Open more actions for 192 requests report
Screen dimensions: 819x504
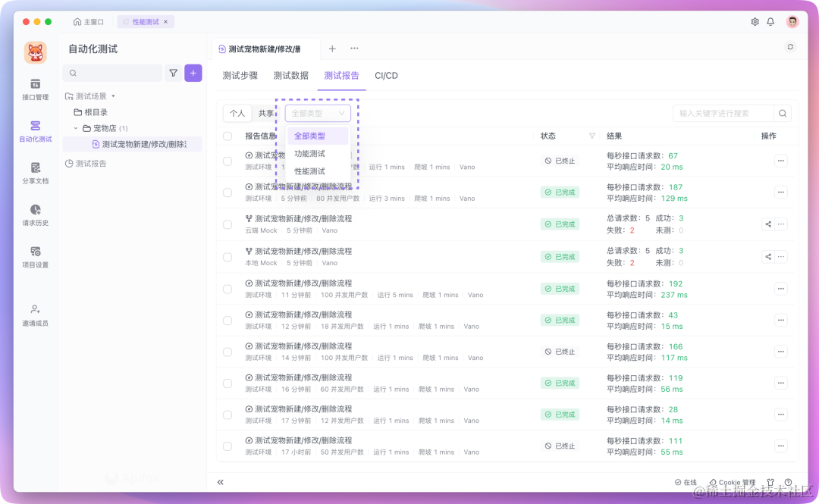[x=781, y=289]
